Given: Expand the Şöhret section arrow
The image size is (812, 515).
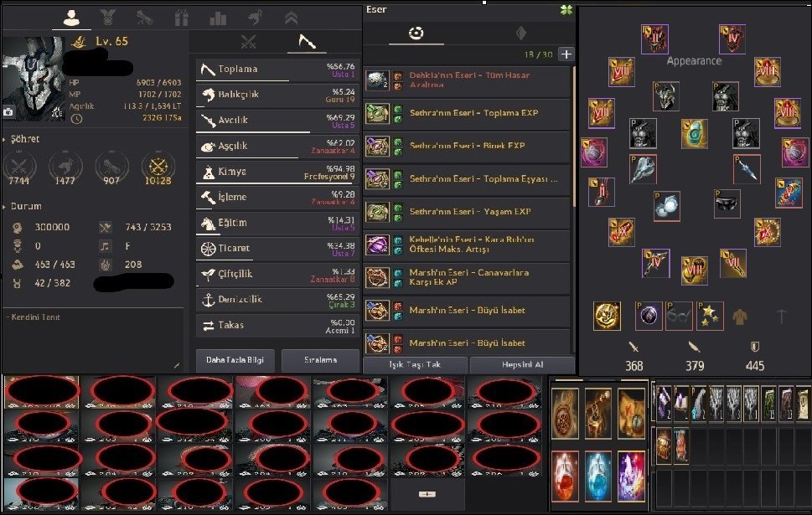Looking at the screenshot, I should click(x=4, y=139).
